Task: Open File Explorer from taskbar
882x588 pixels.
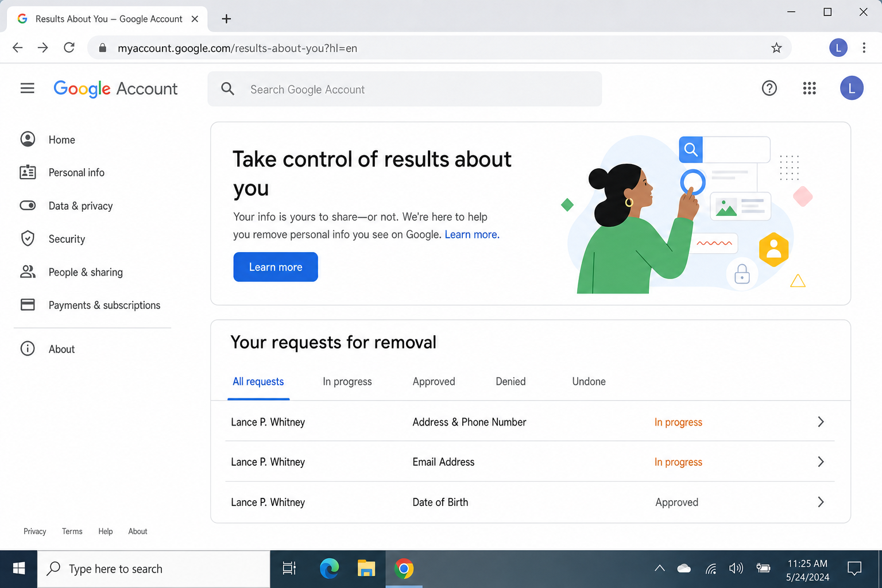Action: tap(366, 568)
